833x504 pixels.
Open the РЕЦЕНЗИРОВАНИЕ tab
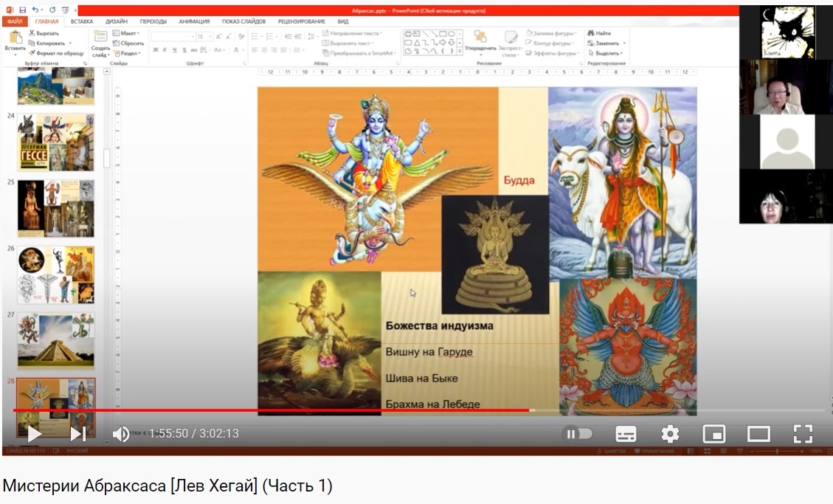[x=301, y=21]
